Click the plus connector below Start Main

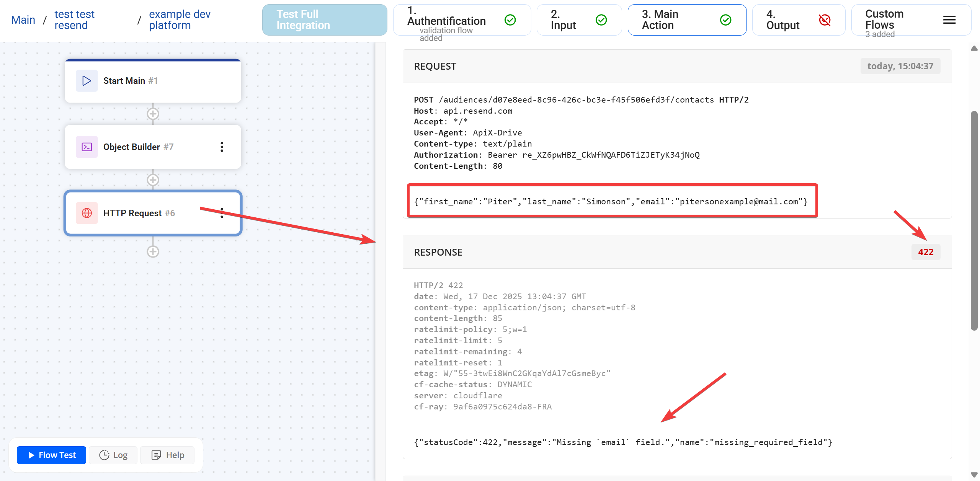tap(153, 114)
